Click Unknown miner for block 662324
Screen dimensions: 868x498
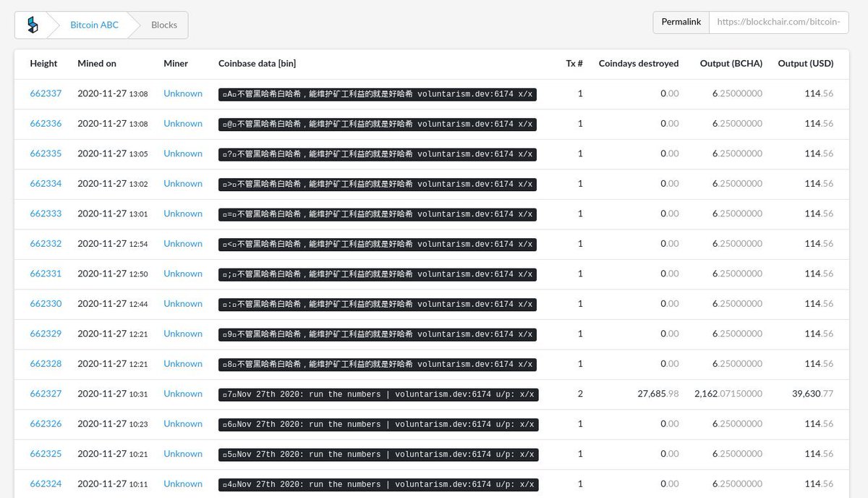[x=183, y=484]
